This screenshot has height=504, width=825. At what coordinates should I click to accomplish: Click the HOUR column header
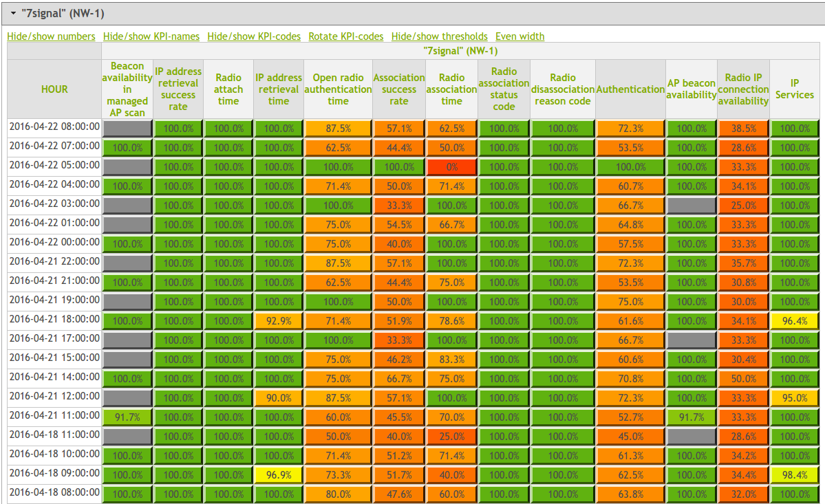[54, 89]
